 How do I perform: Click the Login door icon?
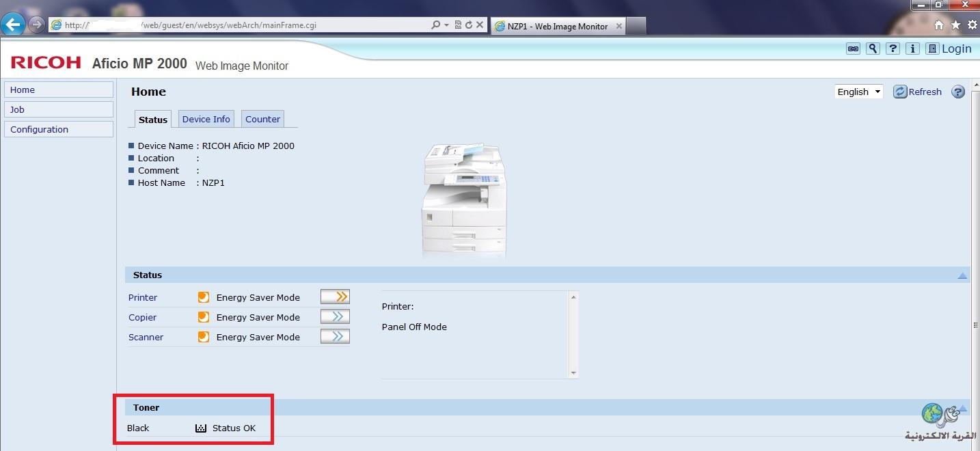click(x=932, y=49)
